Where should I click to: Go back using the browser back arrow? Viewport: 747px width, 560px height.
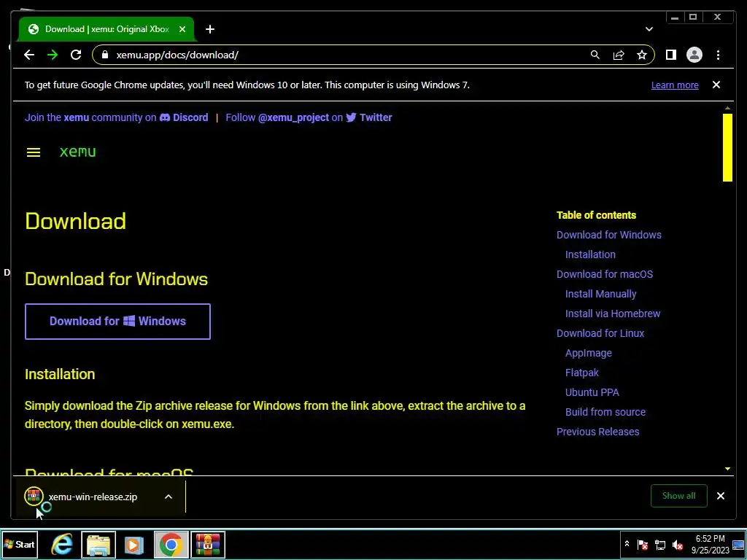[x=29, y=55]
